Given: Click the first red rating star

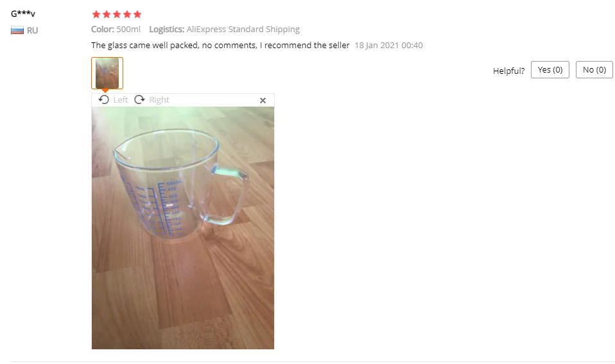Looking at the screenshot, I should [96, 15].
